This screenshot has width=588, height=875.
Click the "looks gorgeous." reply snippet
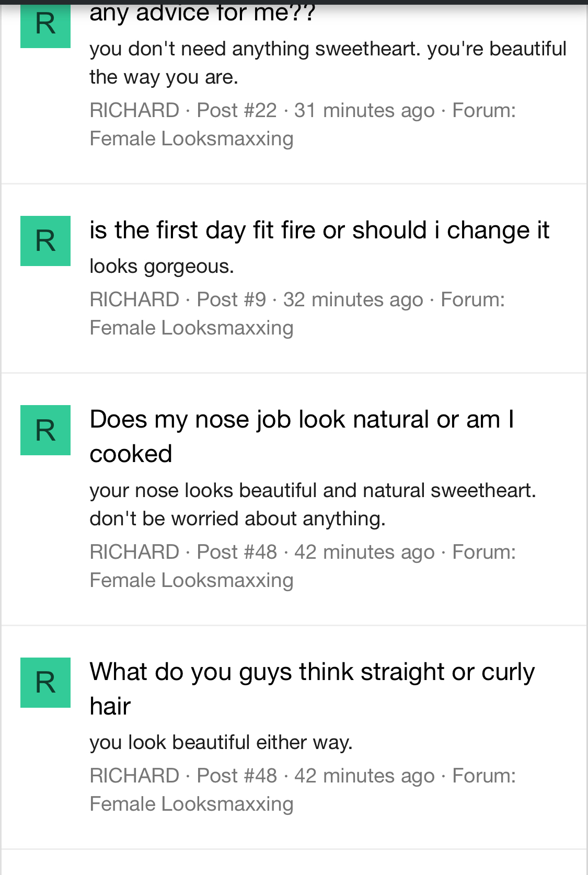(x=162, y=267)
